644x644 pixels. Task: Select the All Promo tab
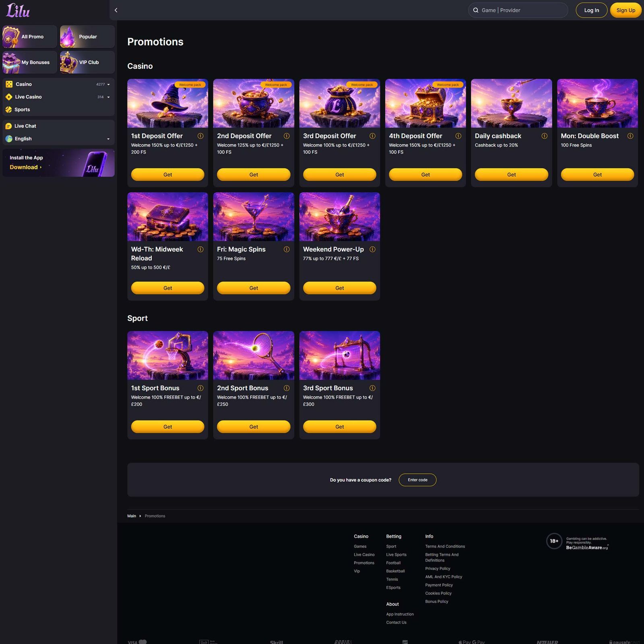point(30,37)
